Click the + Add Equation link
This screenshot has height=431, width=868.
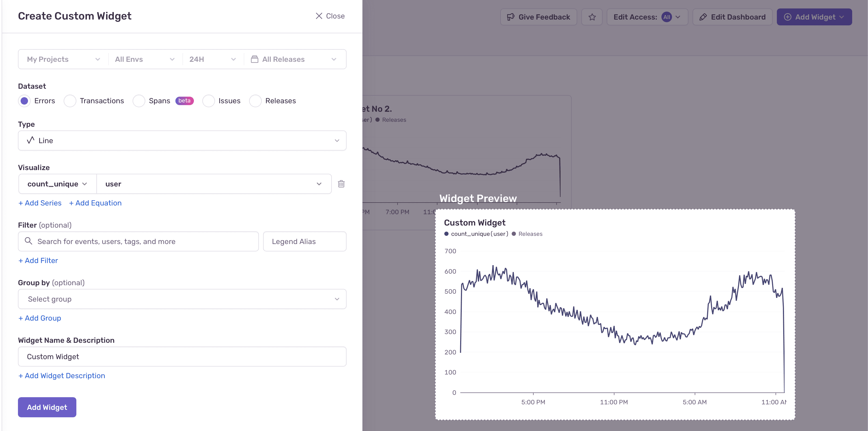point(95,203)
